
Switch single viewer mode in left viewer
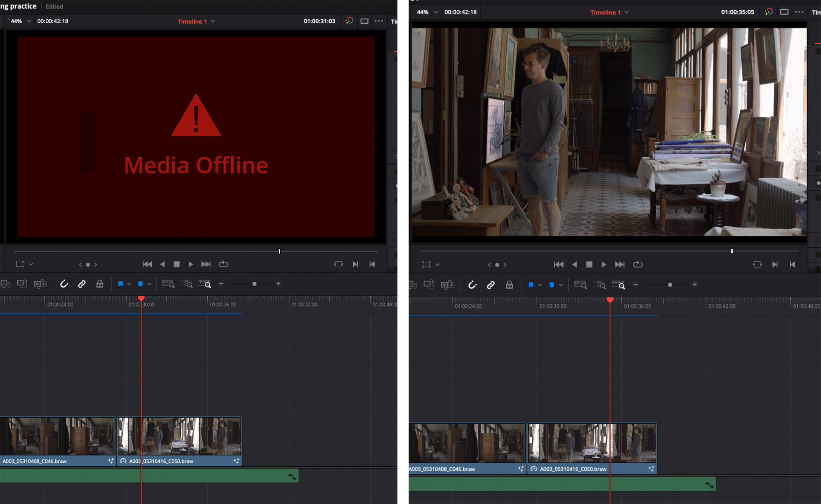[x=364, y=21]
